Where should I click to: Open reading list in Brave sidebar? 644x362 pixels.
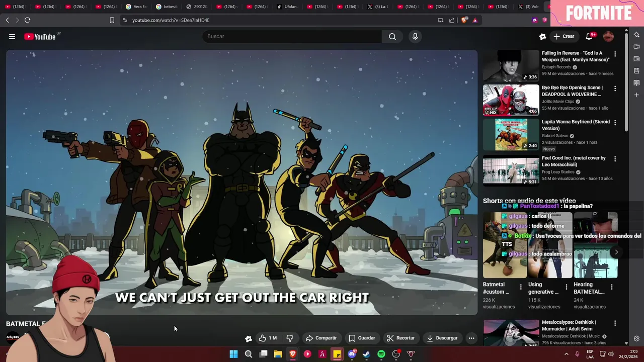(636, 83)
